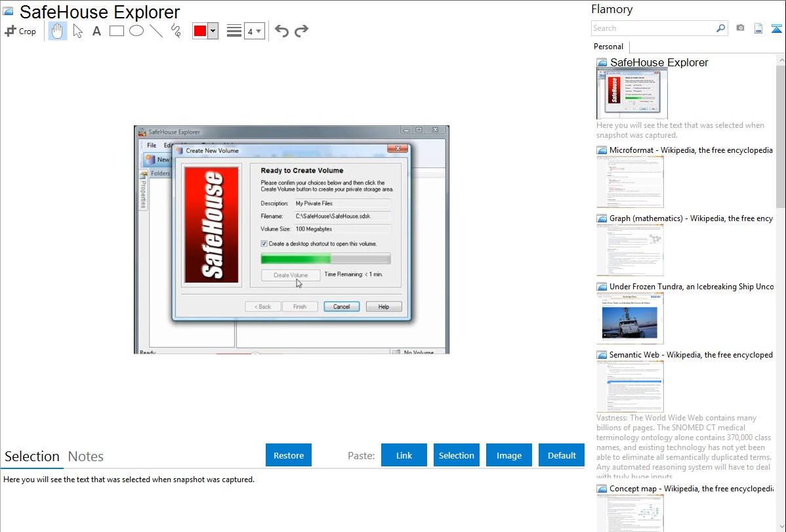Image resolution: width=786 pixels, height=532 pixels.
Task: Click the 'My Private Files' description field
Action: (342, 203)
